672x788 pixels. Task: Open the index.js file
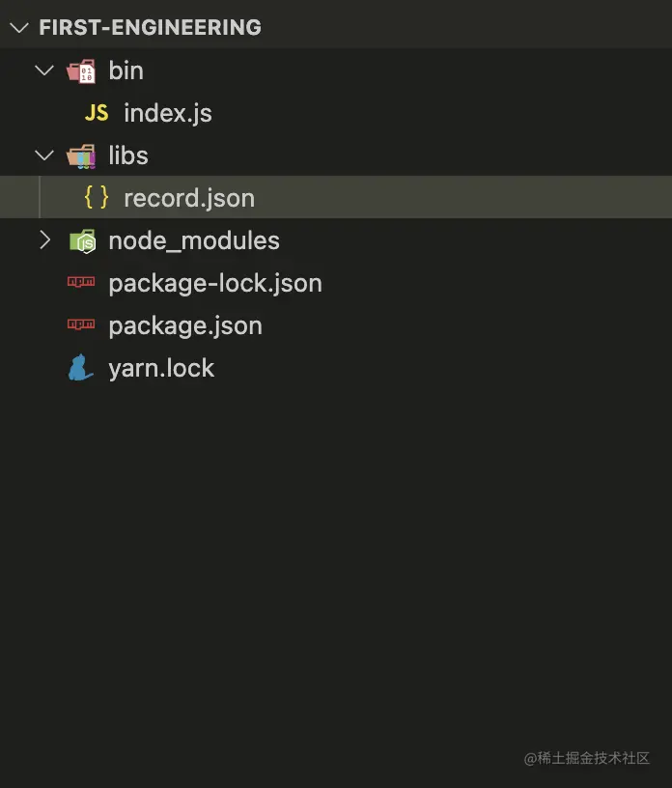(x=168, y=113)
